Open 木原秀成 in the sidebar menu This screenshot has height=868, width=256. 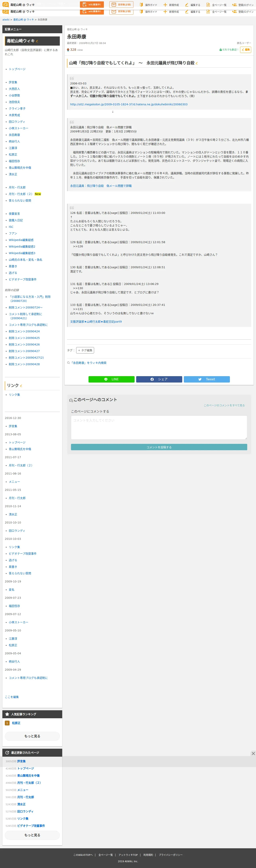click(14, 115)
